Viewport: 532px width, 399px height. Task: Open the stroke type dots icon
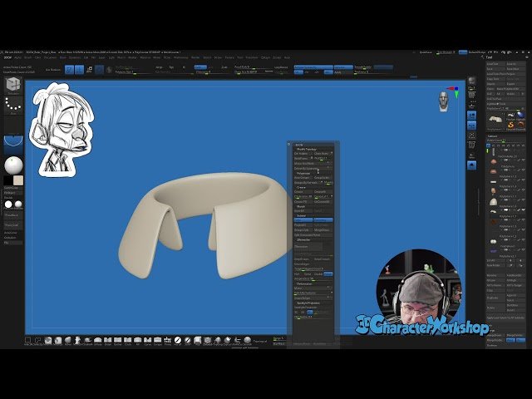click(x=13, y=106)
